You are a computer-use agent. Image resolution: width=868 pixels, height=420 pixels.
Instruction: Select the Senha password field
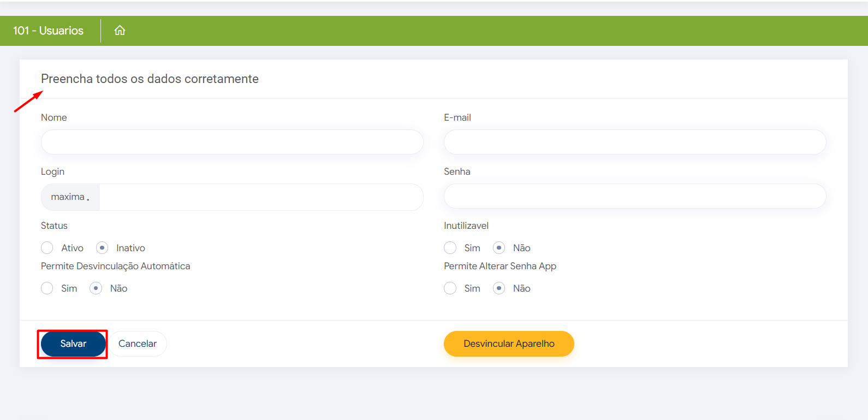click(x=634, y=196)
